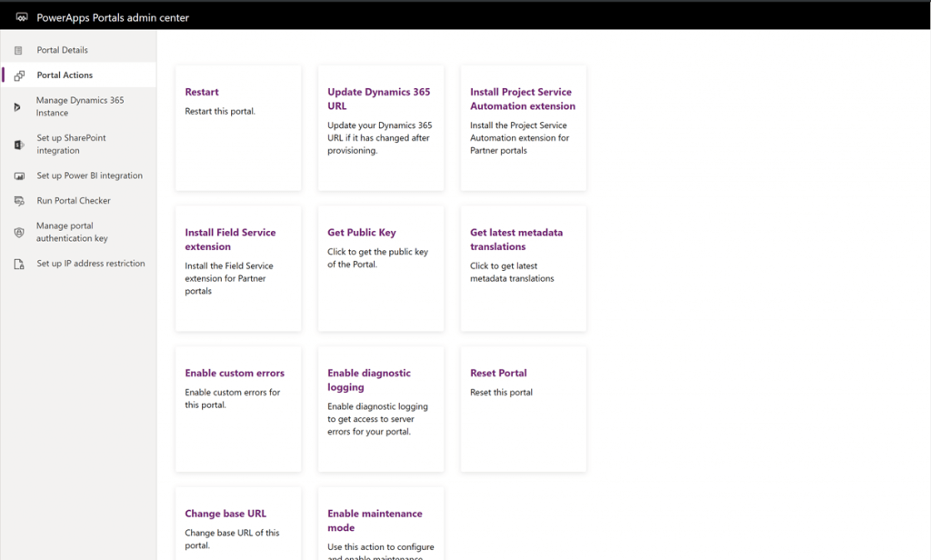Click the IP address restriction icon
The image size is (931, 560).
tap(18, 264)
